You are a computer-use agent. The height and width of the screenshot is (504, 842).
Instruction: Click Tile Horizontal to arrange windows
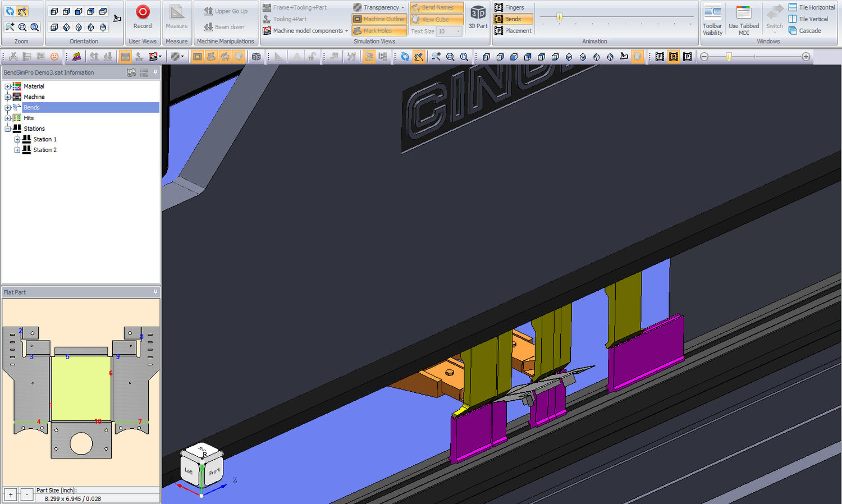[x=812, y=7]
